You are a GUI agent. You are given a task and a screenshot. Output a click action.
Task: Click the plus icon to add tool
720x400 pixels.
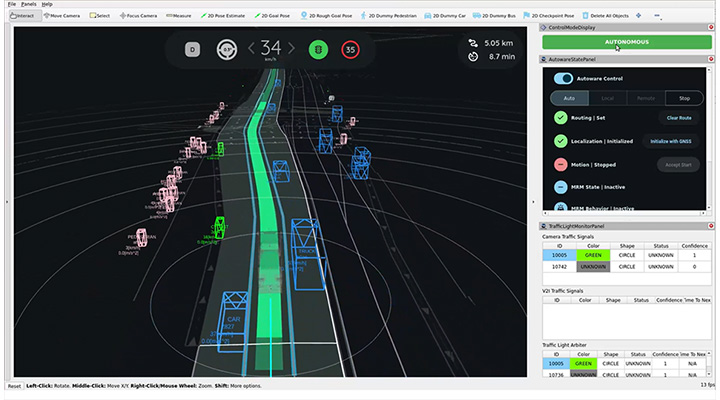(x=639, y=16)
